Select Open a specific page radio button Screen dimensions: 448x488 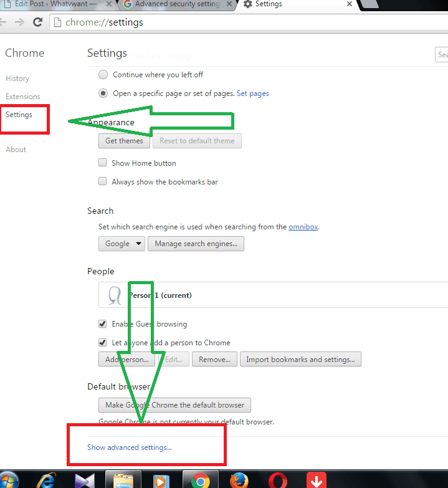click(103, 93)
